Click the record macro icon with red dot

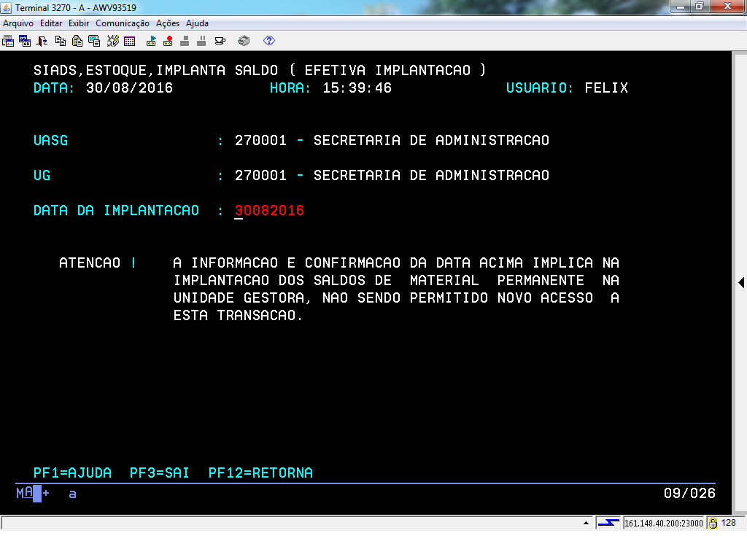[x=168, y=41]
